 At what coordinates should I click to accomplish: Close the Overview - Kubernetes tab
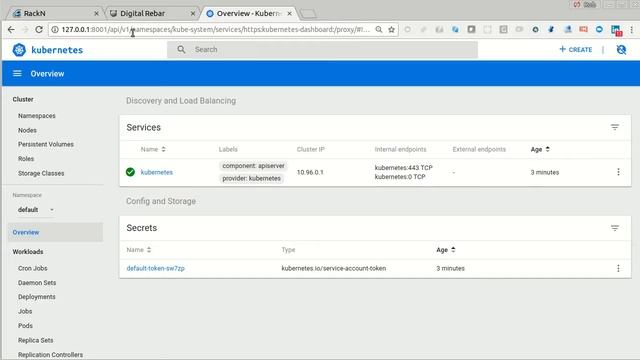[x=289, y=13]
